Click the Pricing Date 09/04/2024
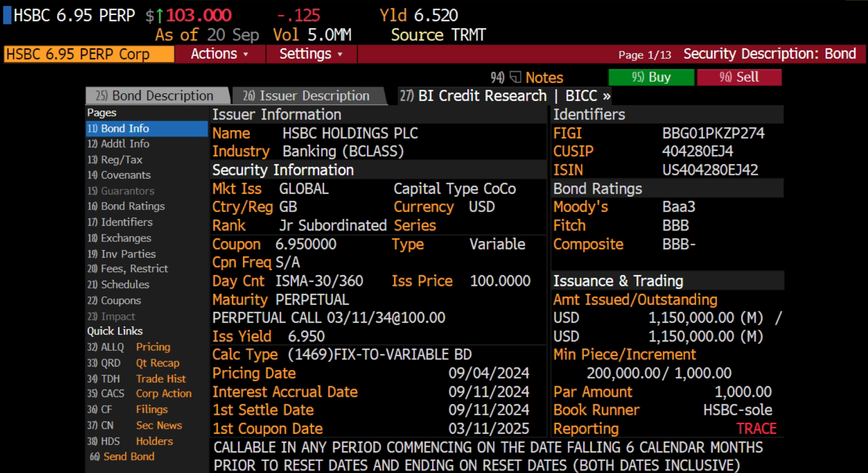The image size is (868, 473). tap(489, 373)
